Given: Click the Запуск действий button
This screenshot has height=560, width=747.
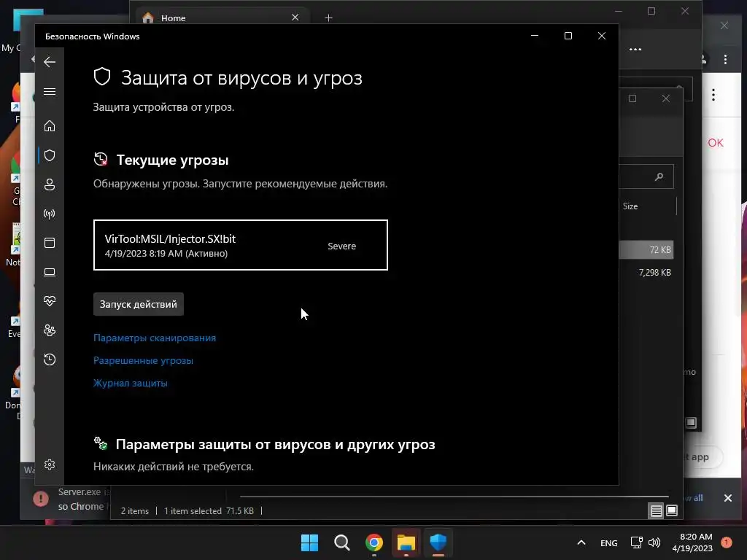Looking at the screenshot, I should pyautogui.click(x=138, y=304).
